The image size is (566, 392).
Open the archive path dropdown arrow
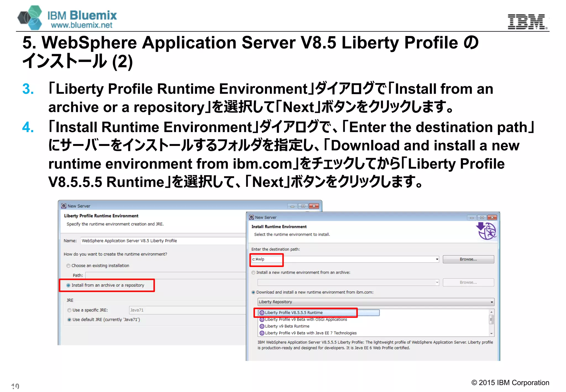click(437, 283)
